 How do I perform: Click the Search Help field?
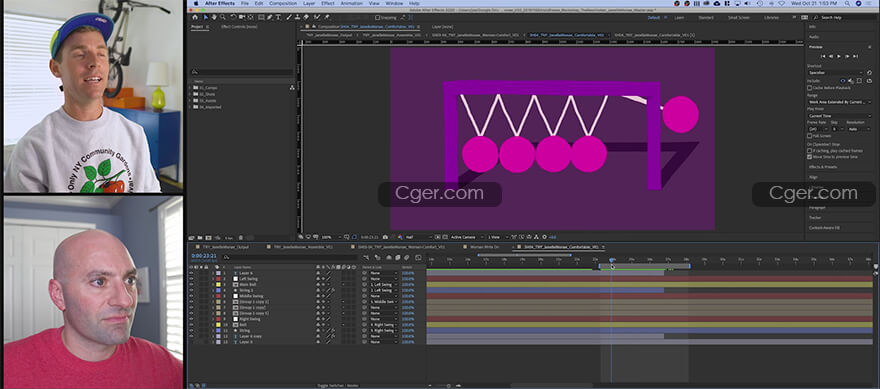844,17
